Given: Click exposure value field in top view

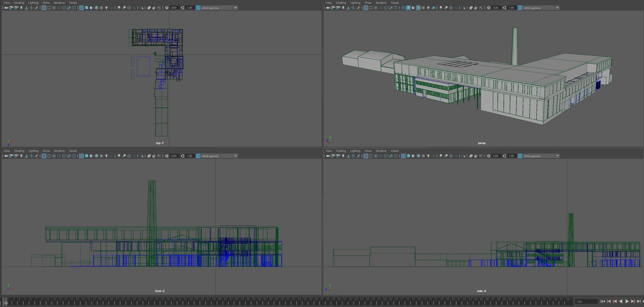Looking at the screenshot, I should (174, 8).
